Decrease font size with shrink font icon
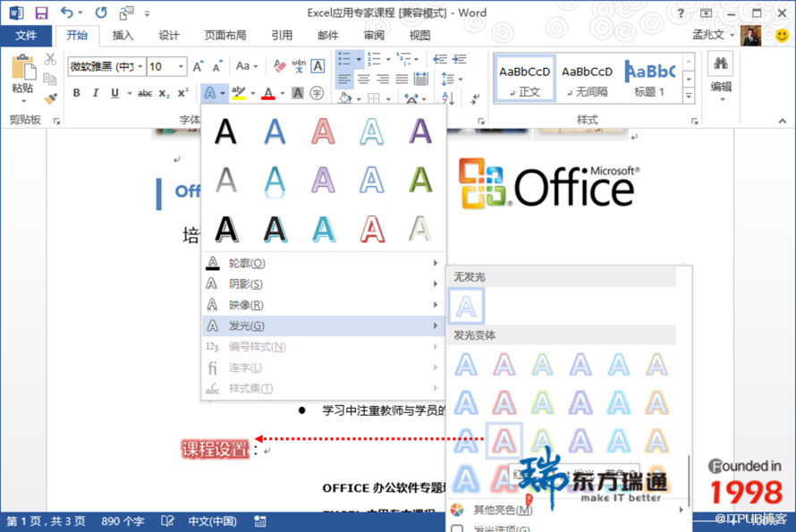The width and height of the screenshot is (796, 532). pyautogui.click(x=217, y=66)
